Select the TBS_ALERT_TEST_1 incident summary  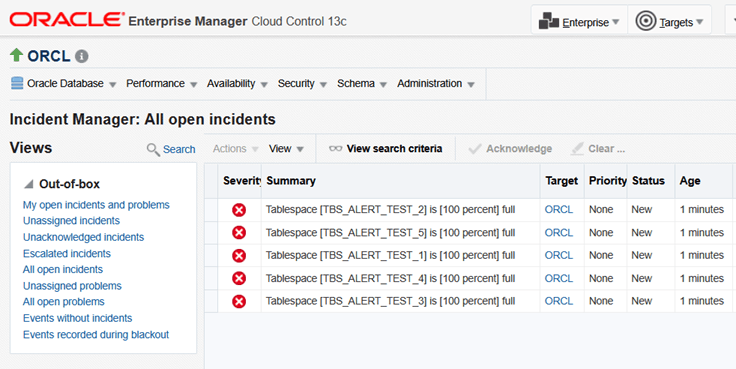pos(391,255)
